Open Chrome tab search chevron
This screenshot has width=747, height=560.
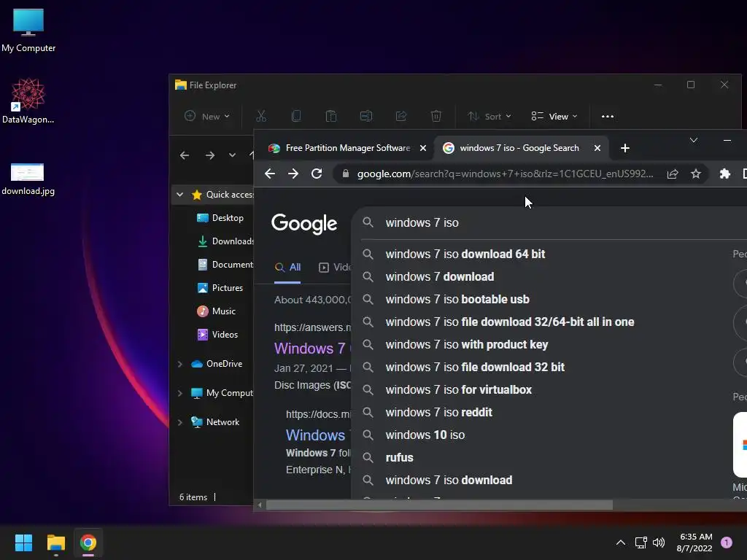click(x=694, y=141)
